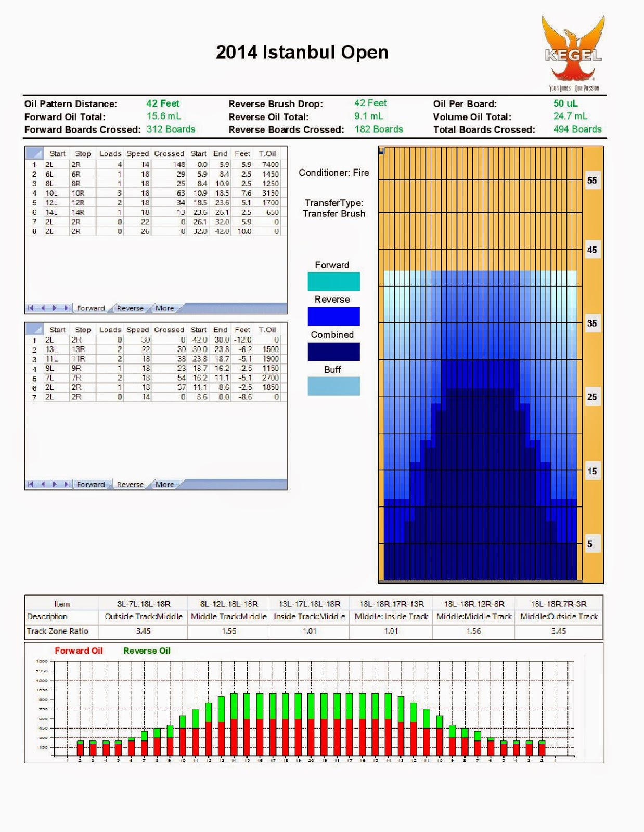Click the Forward teal color swatch
This screenshot has height=832, width=644.
[x=333, y=282]
